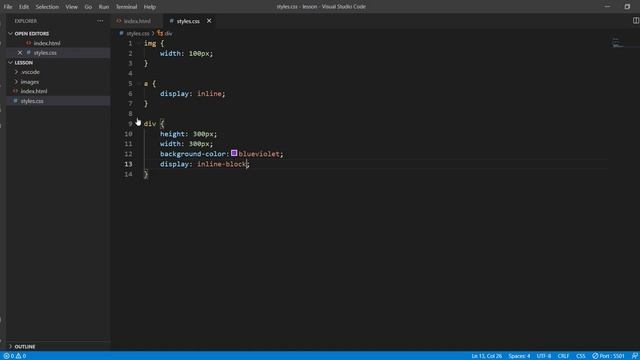Open the Selection menu
The width and height of the screenshot is (640, 360).
(x=47, y=7)
